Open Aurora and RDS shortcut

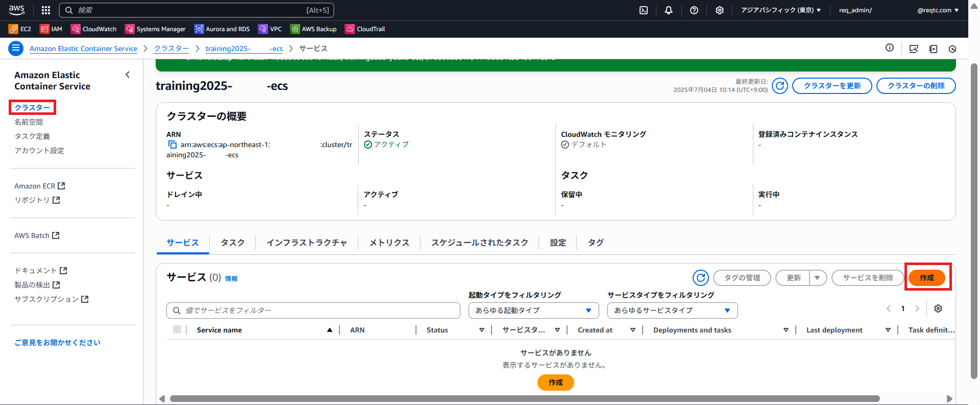click(x=222, y=29)
